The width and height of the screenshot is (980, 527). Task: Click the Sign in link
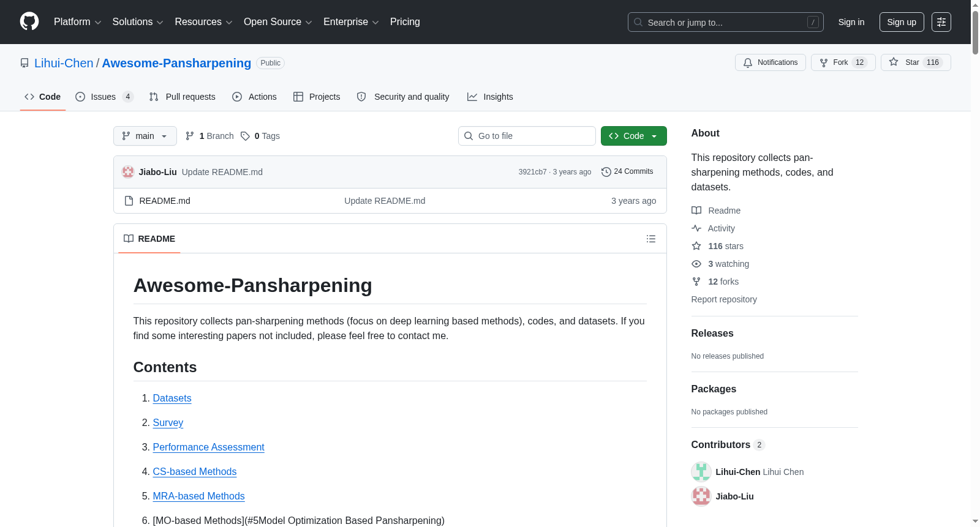tap(851, 22)
